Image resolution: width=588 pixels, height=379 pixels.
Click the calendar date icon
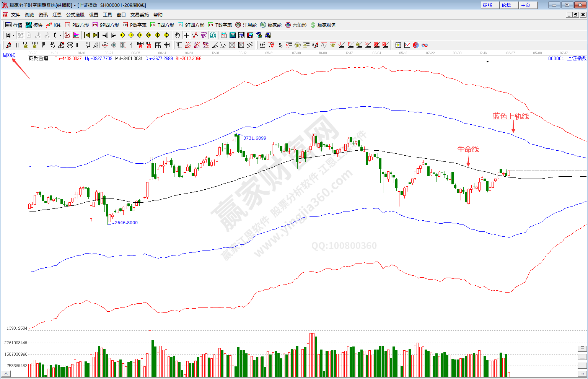[223, 35]
